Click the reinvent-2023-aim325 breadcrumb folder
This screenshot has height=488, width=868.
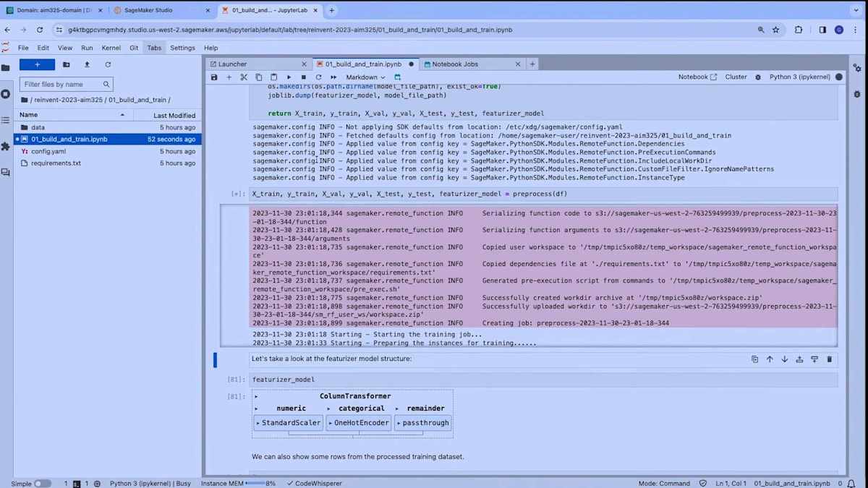[x=68, y=100]
